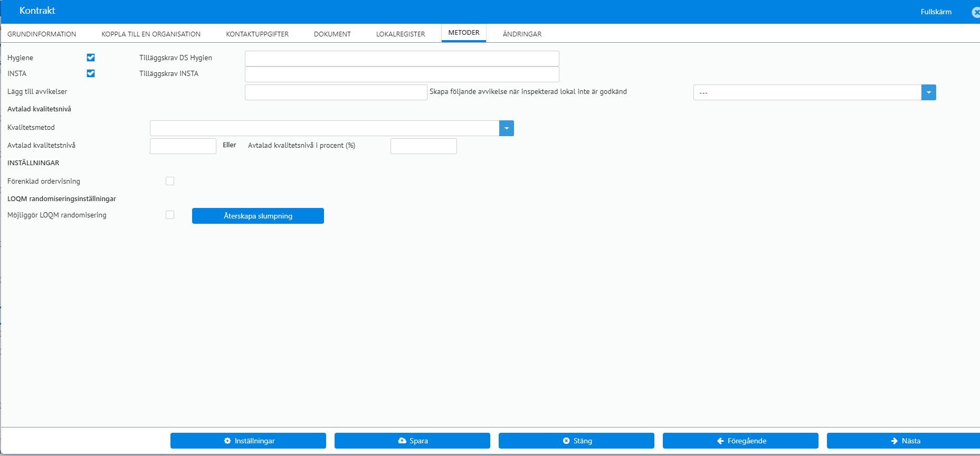Click the INSTÄLLNINGAR section heading

click(33, 163)
